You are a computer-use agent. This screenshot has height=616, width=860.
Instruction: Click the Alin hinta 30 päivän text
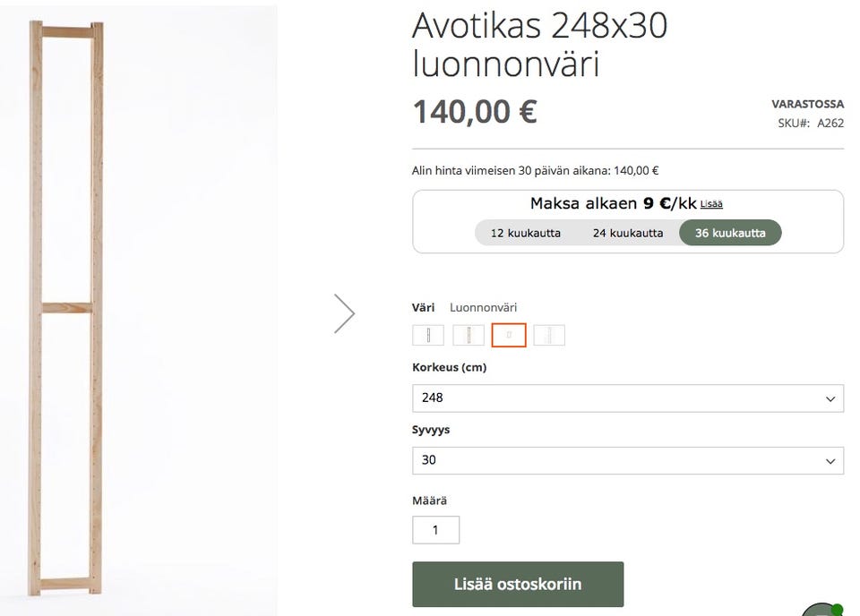pos(535,171)
